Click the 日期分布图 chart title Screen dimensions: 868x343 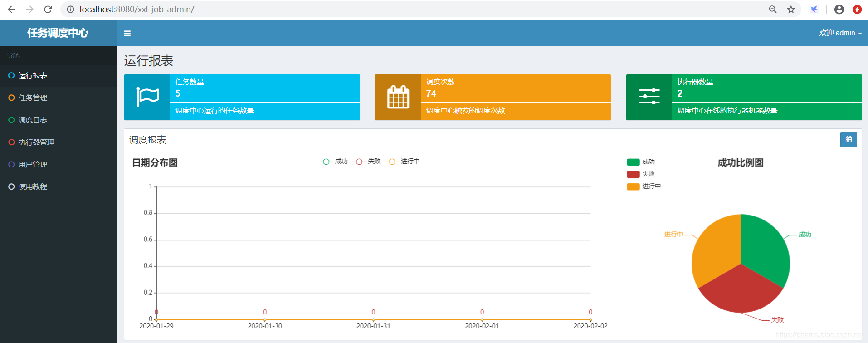pyautogui.click(x=155, y=163)
